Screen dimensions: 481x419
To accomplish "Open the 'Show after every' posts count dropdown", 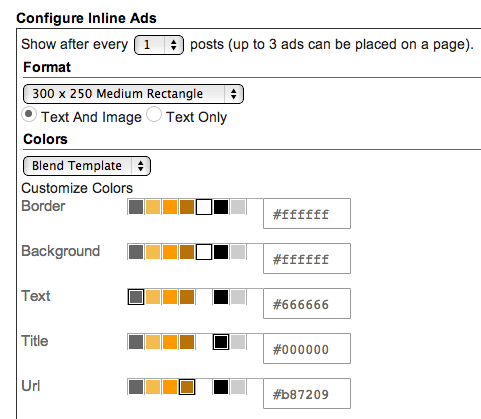I will point(159,45).
